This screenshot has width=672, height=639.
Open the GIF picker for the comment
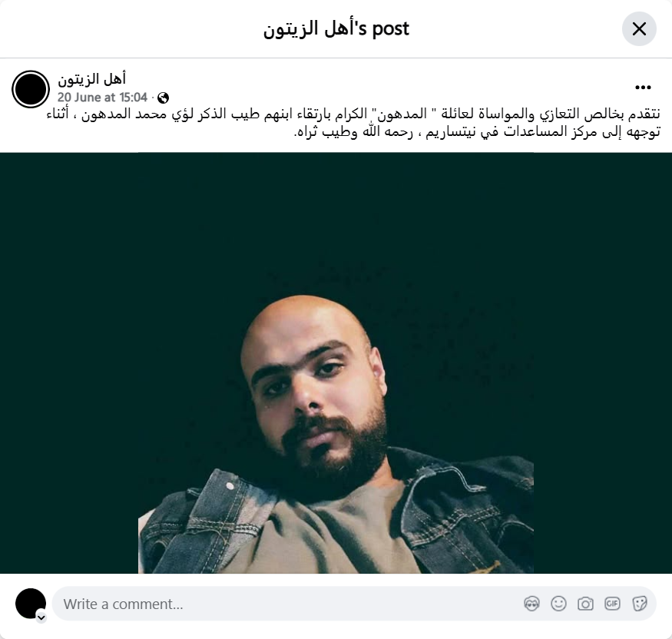[x=612, y=604]
